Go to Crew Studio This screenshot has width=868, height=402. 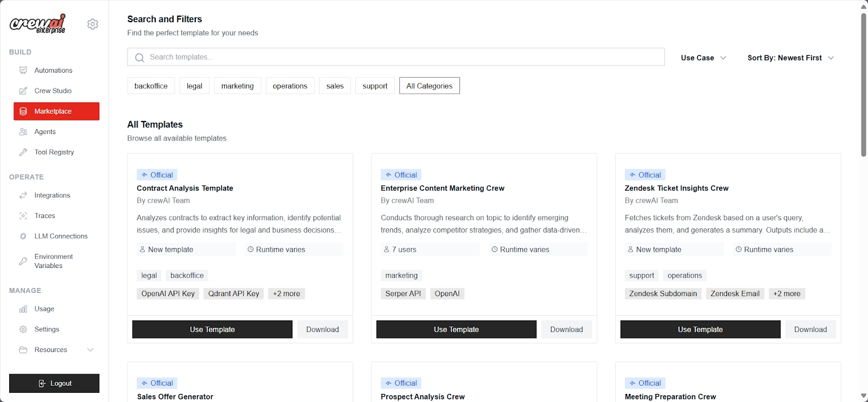click(x=56, y=91)
